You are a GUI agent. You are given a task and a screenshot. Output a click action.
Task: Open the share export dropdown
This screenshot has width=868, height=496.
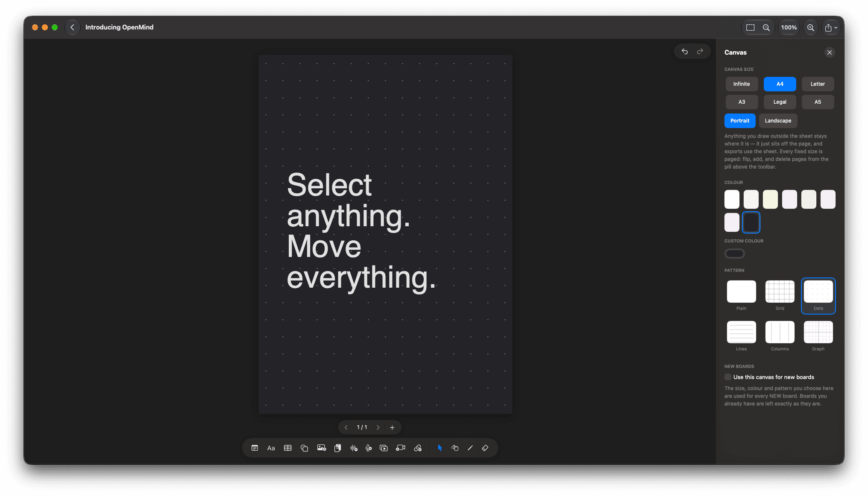tap(831, 27)
